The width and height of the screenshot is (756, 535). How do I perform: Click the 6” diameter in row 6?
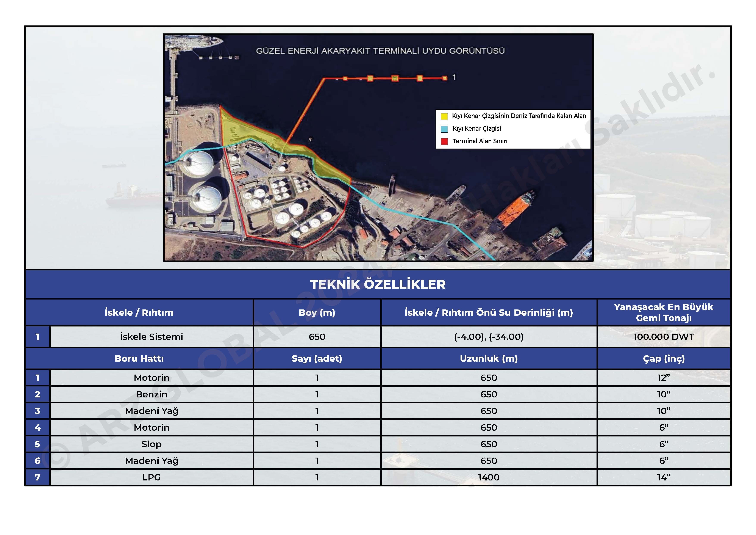click(664, 461)
